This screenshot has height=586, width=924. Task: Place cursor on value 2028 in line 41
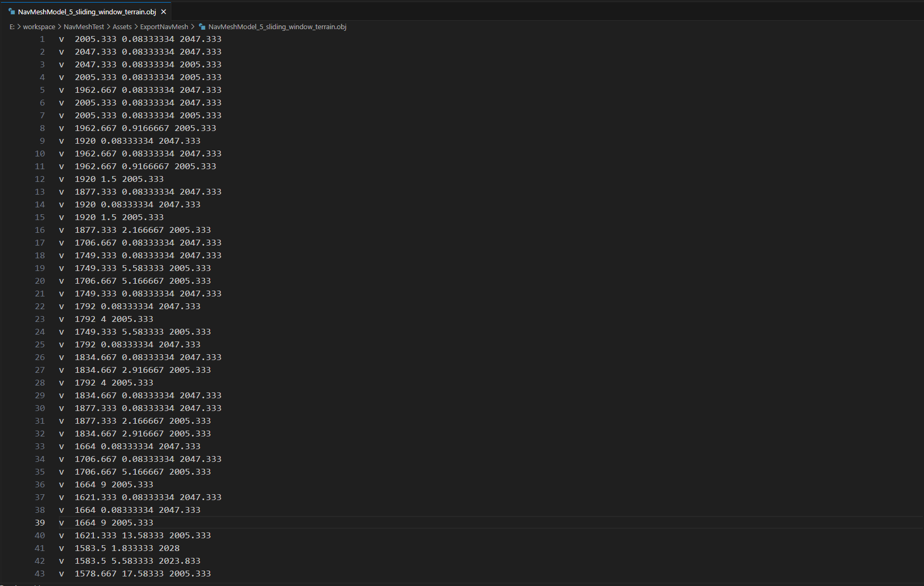point(169,548)
